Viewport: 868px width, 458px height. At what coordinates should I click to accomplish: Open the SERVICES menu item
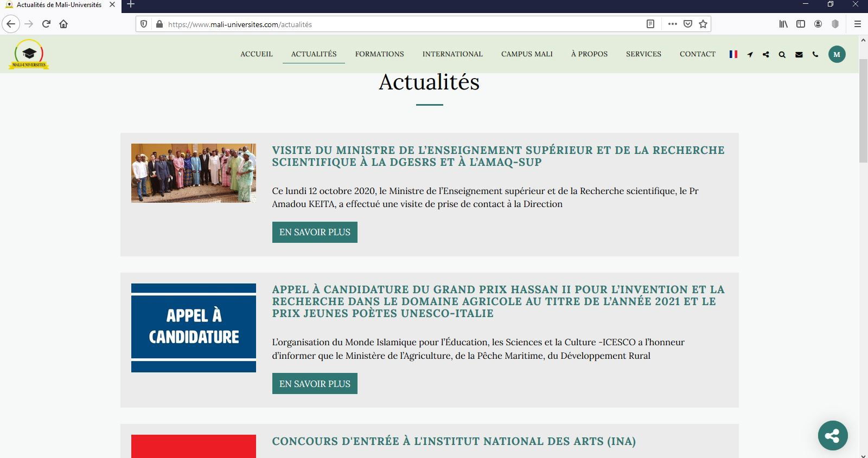[x=643, y=54]
